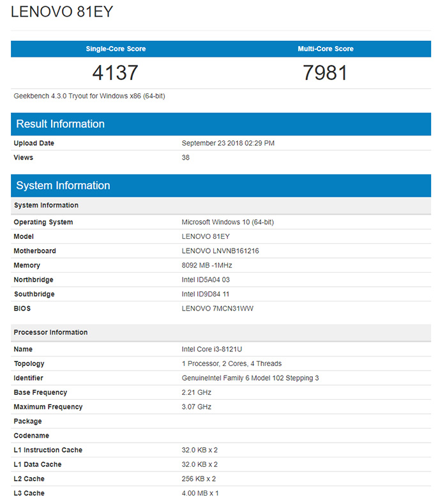Select the value 4.00 MB x 1
Image resolution: width=447 pixels, height=504 pixels.
click(201, 493)
